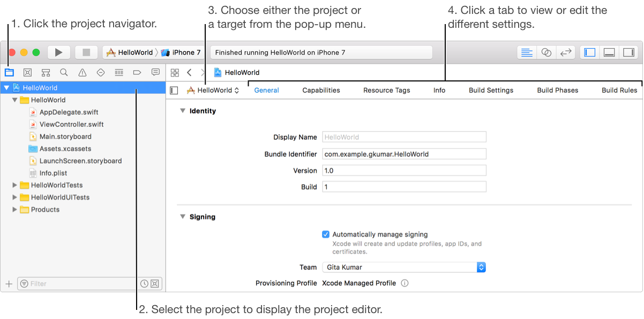Open the Report navigator speech bubble icon
Image resolution: width=644 pixels, height=319 pixels.
155,72
